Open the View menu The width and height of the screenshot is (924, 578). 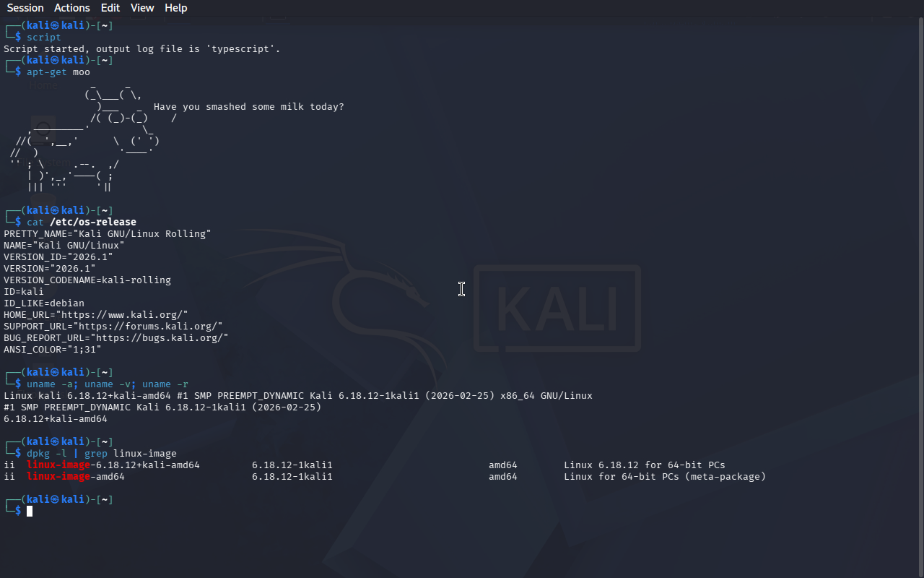pos(142,8)
